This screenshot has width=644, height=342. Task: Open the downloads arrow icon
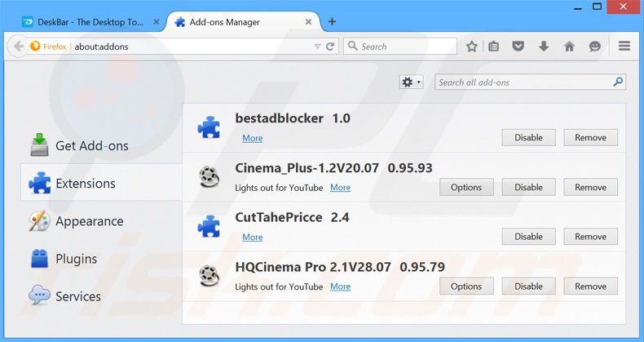tap(544, 47)
